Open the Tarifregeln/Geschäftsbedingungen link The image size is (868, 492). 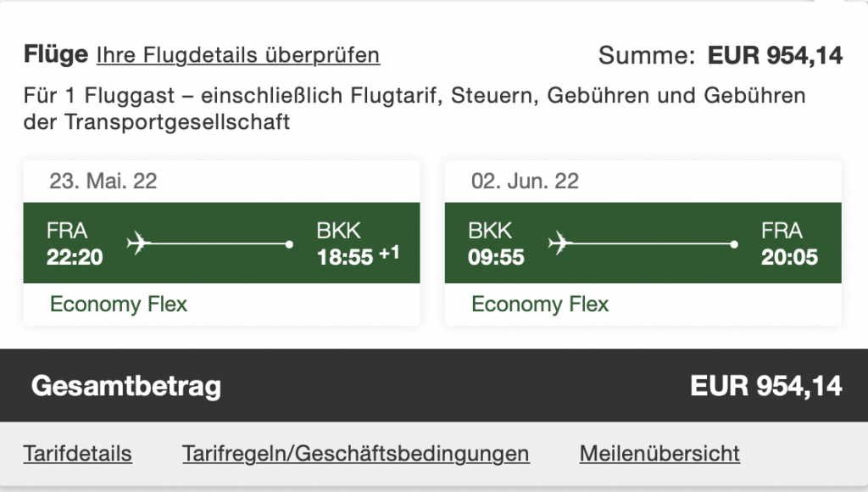coord(356,454)
